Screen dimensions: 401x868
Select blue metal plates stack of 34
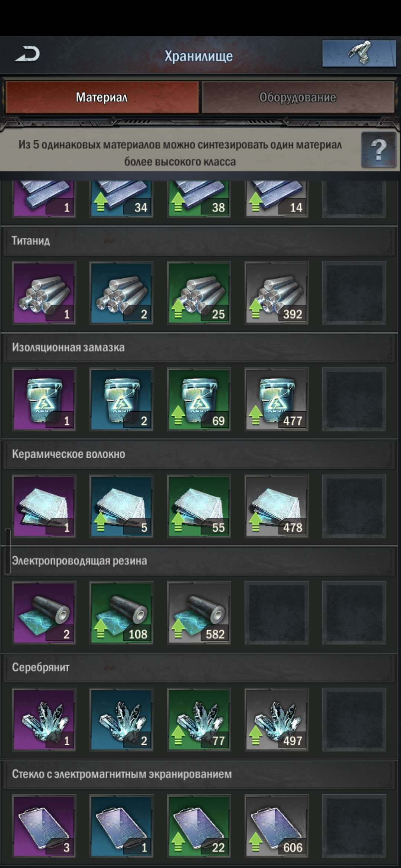coord(121,199)
